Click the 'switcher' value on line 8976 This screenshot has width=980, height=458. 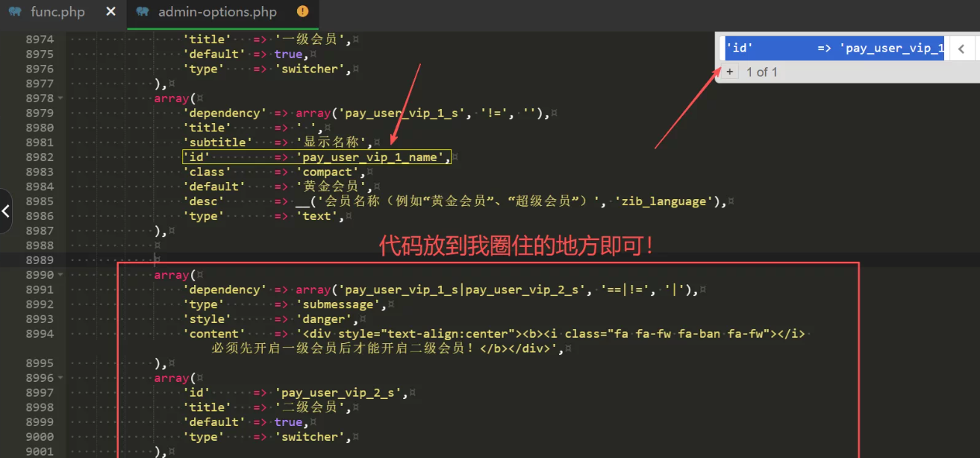pos(310,69)
